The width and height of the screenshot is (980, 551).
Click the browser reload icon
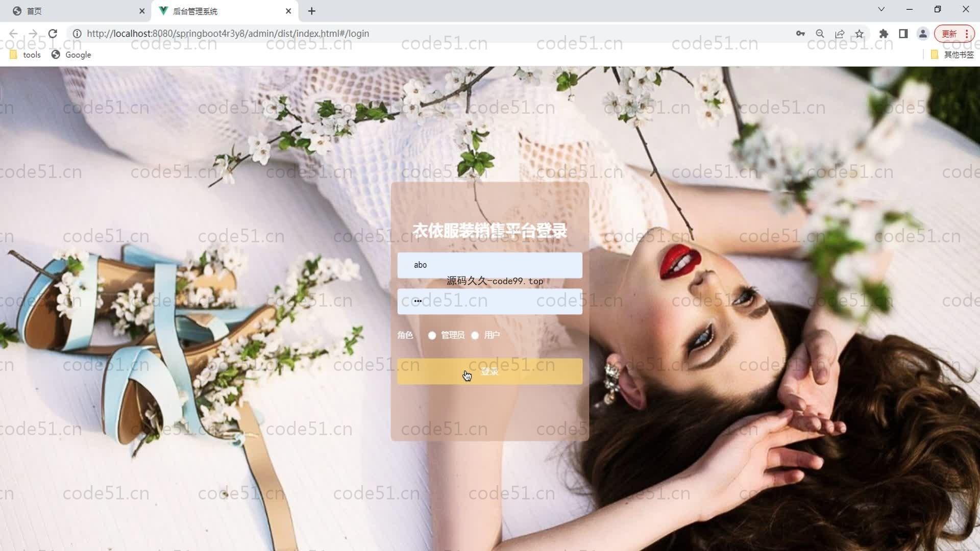tap(53, 34)
